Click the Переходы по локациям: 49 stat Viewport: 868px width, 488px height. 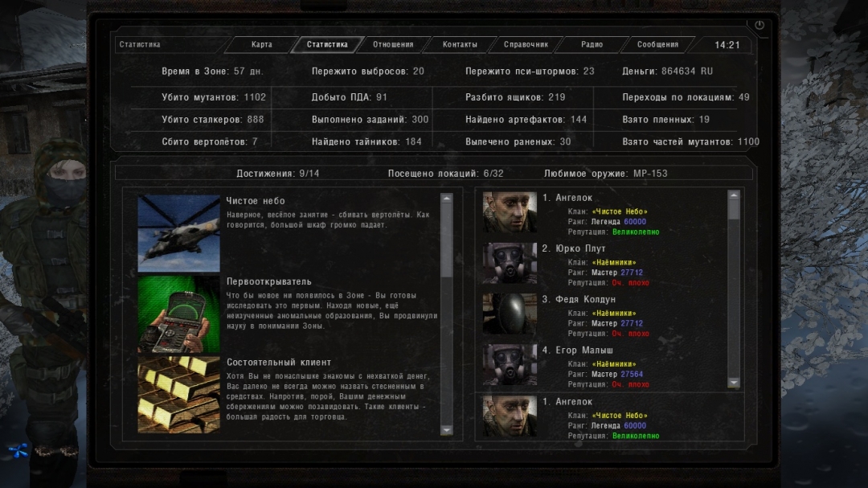coord(686,97)
